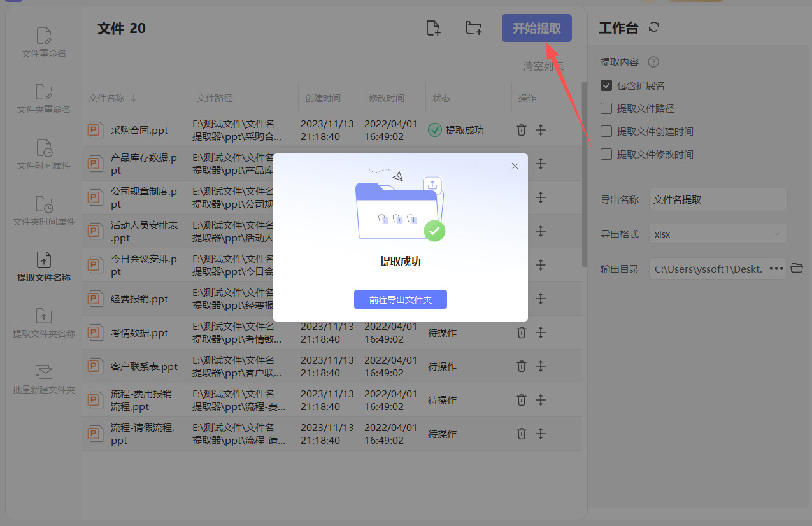
Task: Click move icon for 考情数据.ppt row
Action: 541,332
